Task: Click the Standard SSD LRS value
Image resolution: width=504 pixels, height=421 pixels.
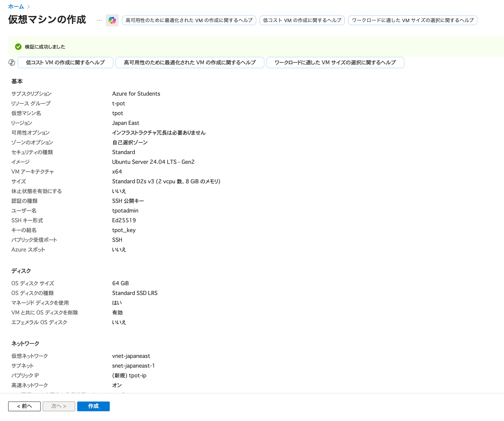Action: coord(135,293)
